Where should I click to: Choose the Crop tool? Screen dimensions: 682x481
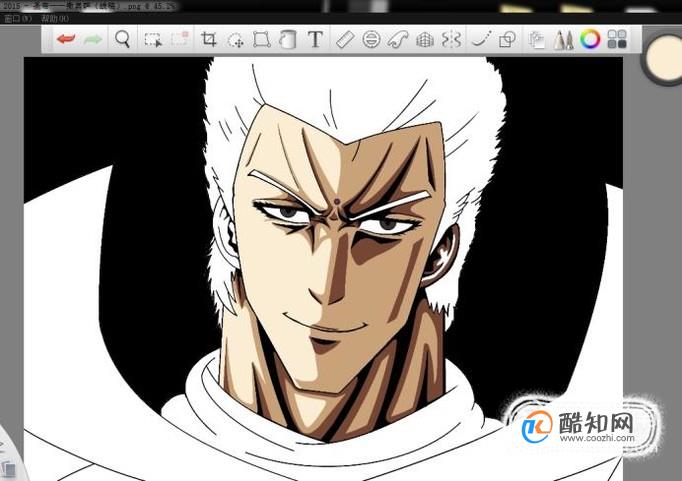(x=208, y=39)
